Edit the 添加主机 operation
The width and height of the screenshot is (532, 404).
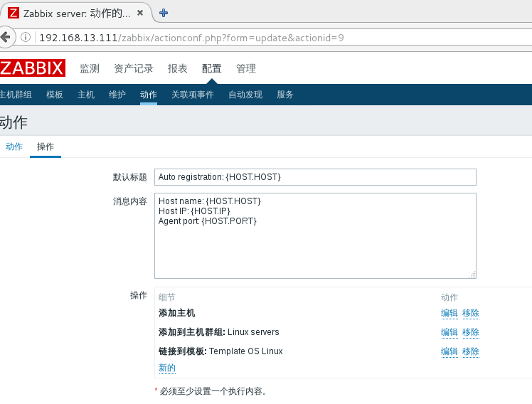coord(449,313)
